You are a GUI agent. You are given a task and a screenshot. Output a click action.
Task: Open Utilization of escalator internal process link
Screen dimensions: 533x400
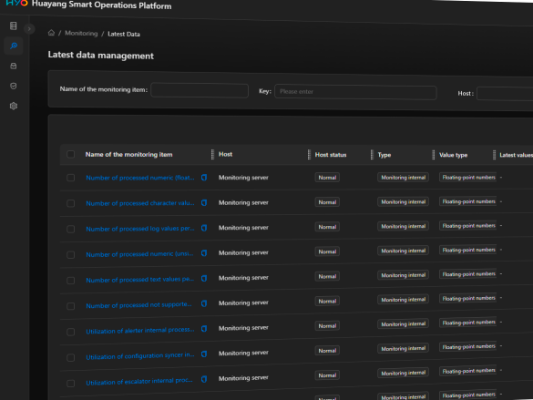(139, 381)
